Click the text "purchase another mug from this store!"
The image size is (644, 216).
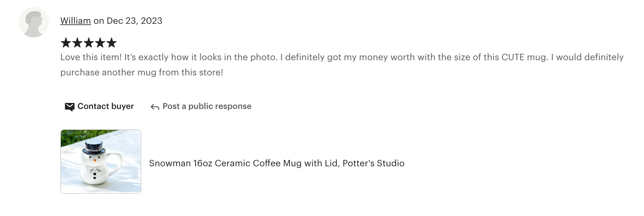(x=142, y=73)
